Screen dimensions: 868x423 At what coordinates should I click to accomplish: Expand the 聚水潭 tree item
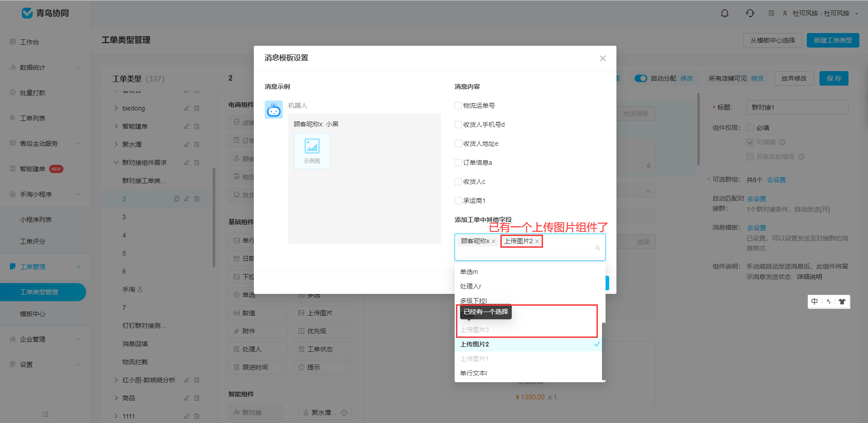(x=116, y=144)
